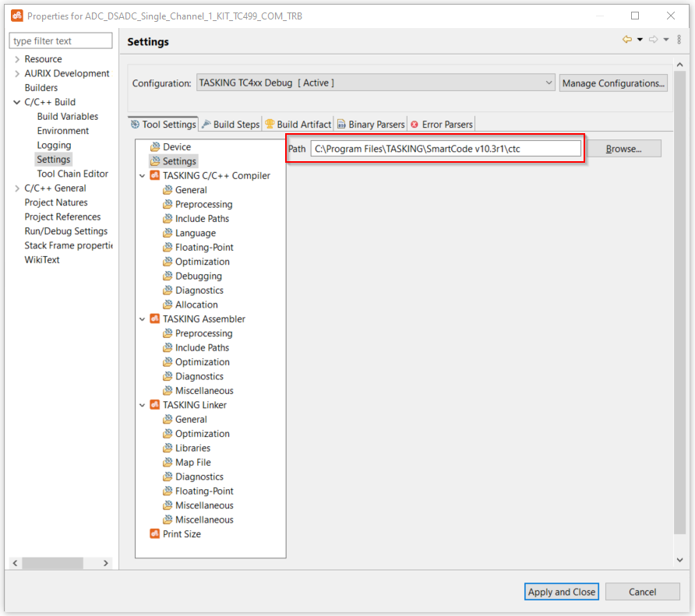Click the Preprocessing icon under TASKING C/C++ Compiler

point(168,204)
